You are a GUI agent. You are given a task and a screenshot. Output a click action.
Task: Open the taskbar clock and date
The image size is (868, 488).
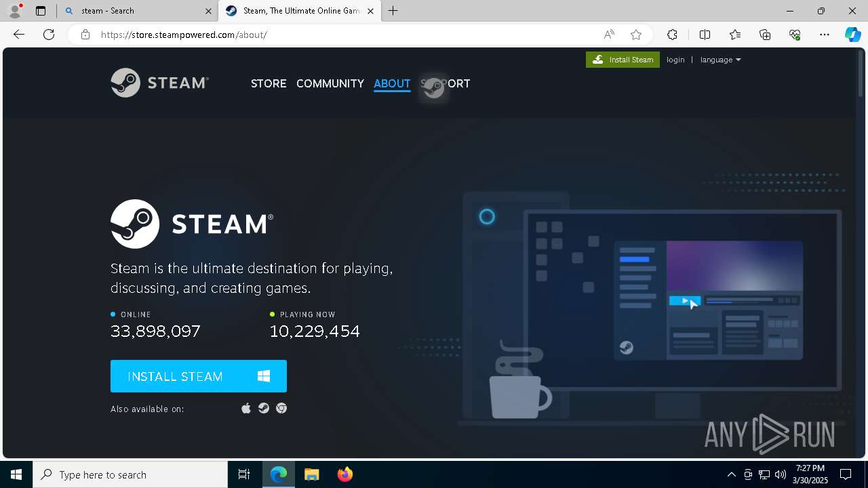tap(812, 474)
